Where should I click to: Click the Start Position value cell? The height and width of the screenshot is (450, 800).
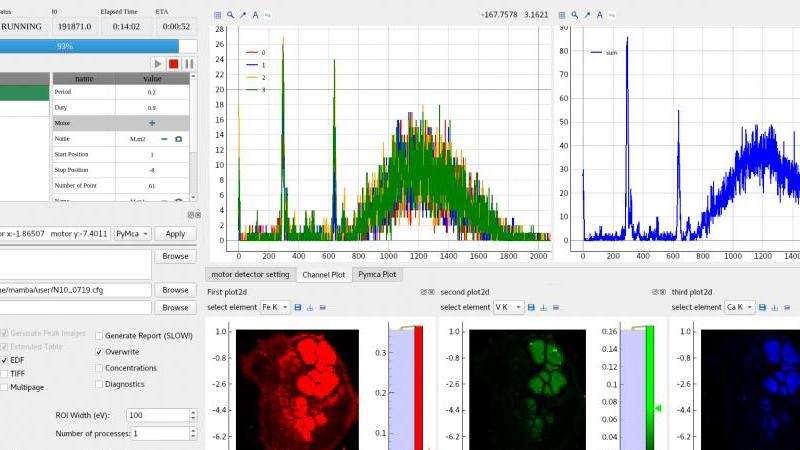tap(152, 155)
